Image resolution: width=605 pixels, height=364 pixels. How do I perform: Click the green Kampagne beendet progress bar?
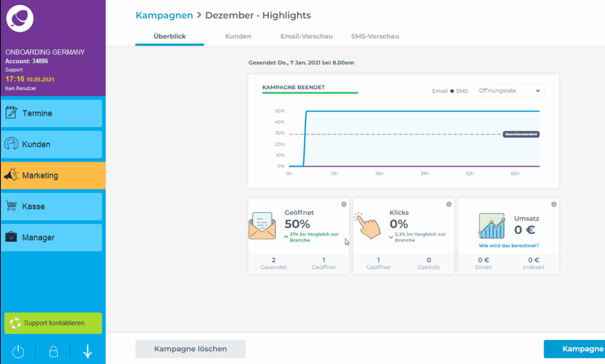310,93
